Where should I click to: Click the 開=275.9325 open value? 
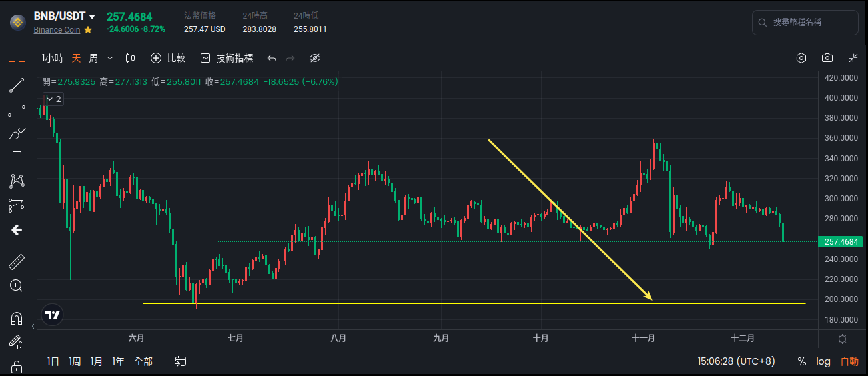click(69, 81)
